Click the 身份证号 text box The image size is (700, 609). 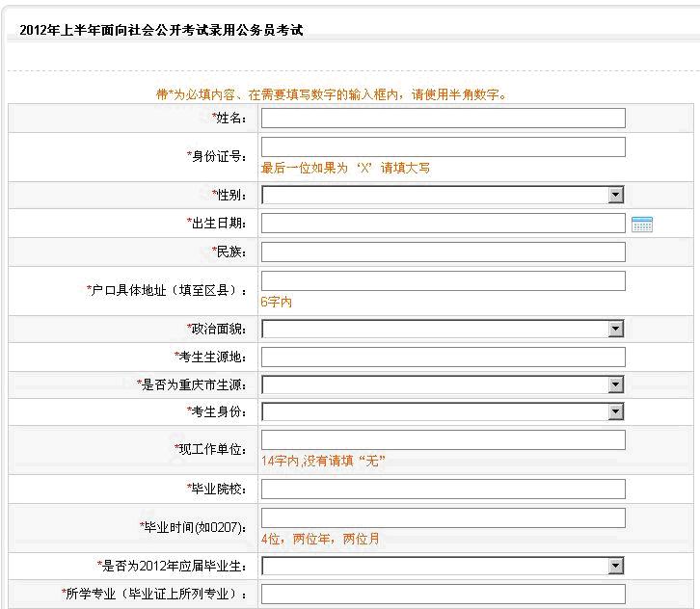click(x=444, y=147)
